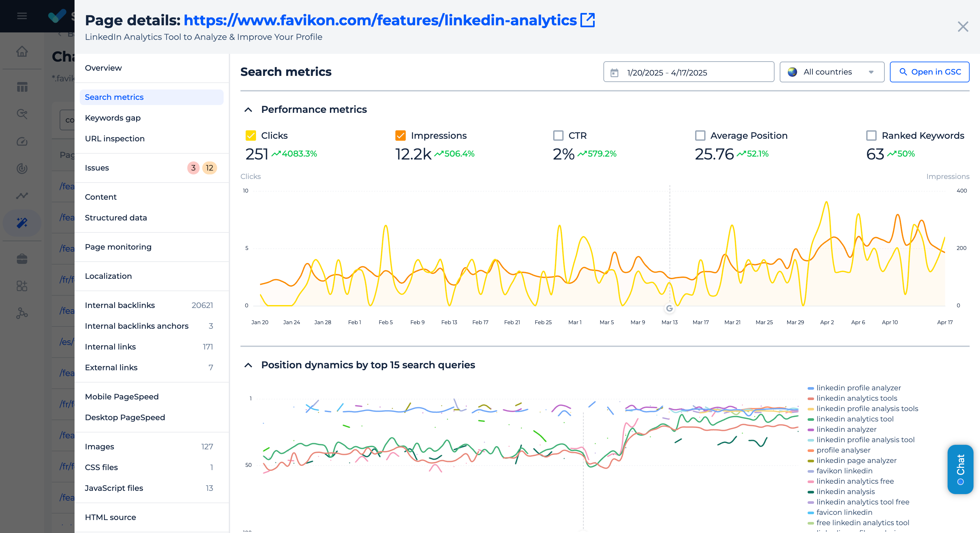Open the Keywords gap menu item
The image size is (980, 533).
[x=112, y=118]
